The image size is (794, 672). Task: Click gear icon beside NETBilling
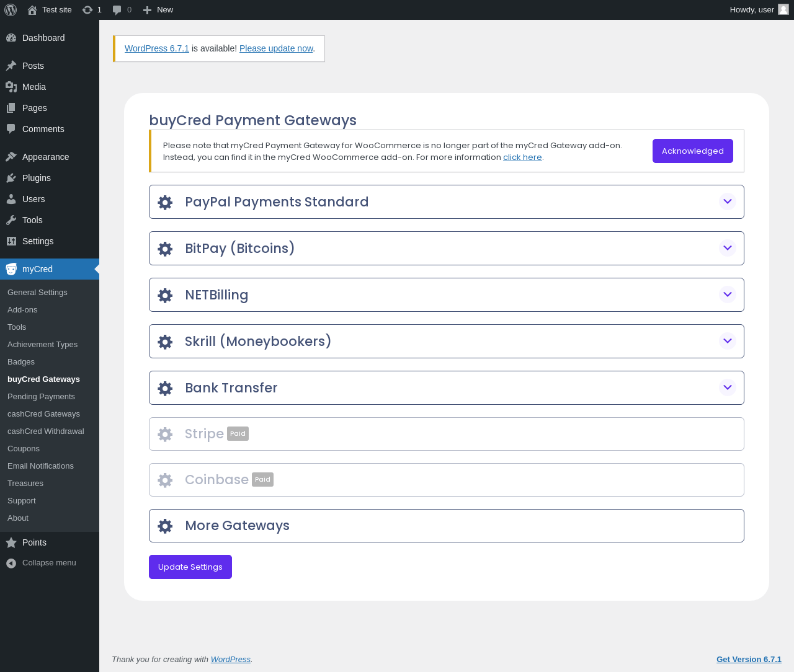click(165, 295)
